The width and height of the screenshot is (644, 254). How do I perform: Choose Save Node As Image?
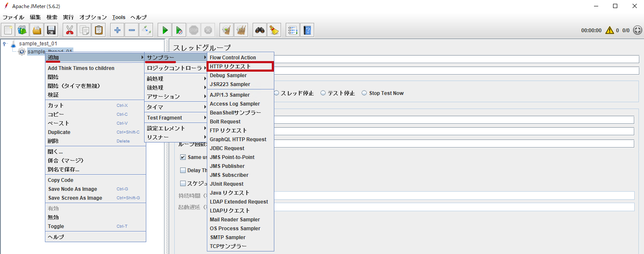[95, 189]
